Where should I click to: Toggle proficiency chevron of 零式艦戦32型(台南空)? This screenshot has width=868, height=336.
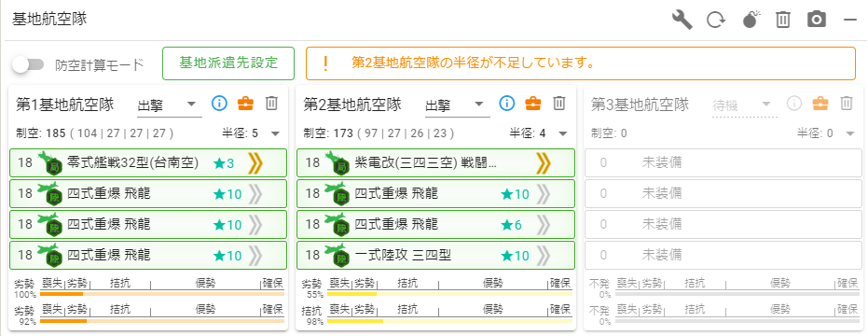pos(255,163)
